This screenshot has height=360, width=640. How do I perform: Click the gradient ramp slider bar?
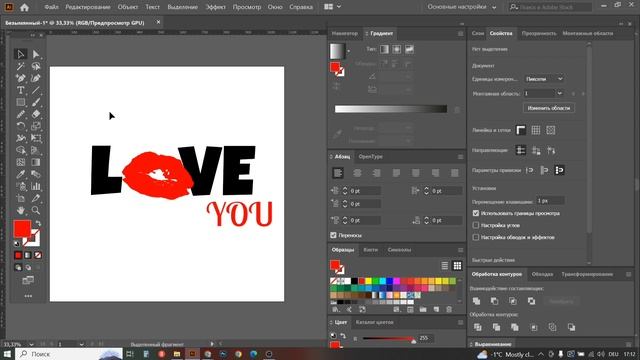[x=391, y=109]
